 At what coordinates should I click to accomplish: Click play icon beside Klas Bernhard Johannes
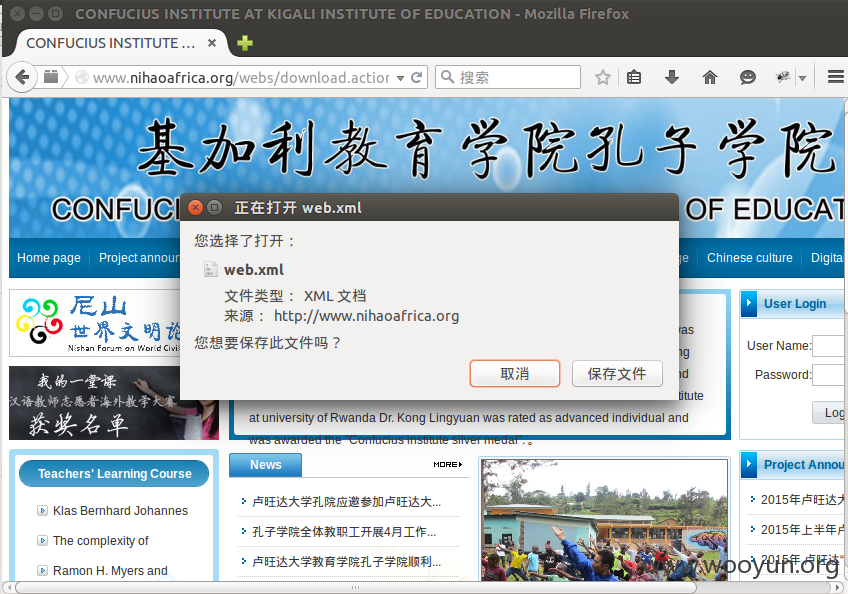42,510
